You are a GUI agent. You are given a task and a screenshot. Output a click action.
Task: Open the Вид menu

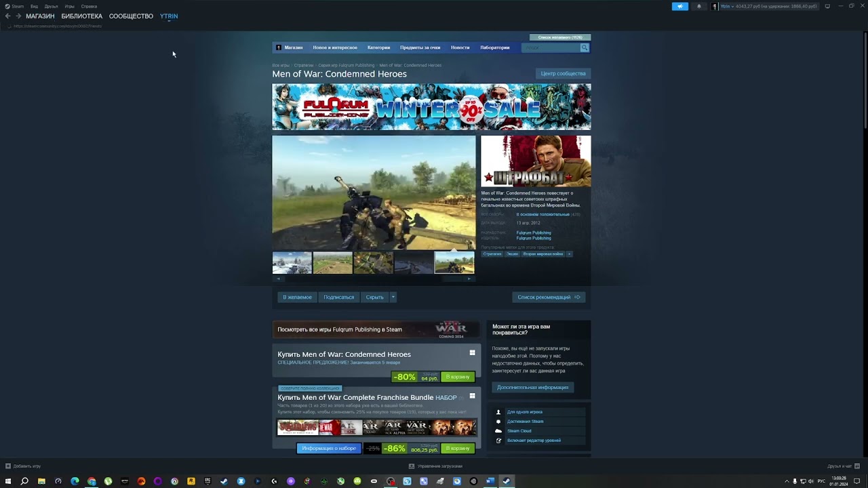[x=34, y=6]
